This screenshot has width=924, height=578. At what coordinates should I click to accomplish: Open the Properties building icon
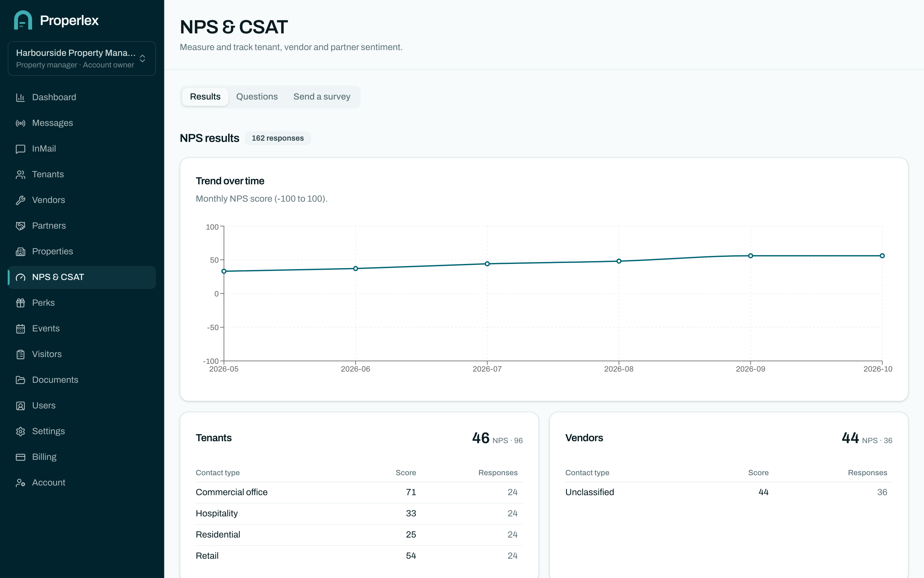pyautogui.click(x=20, y=251)
